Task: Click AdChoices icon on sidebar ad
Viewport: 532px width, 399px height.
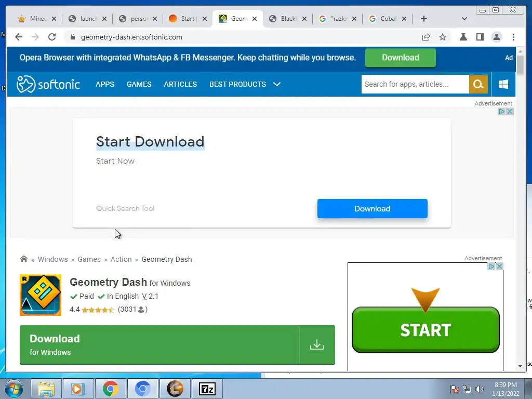Action: [x=491, y=267]
